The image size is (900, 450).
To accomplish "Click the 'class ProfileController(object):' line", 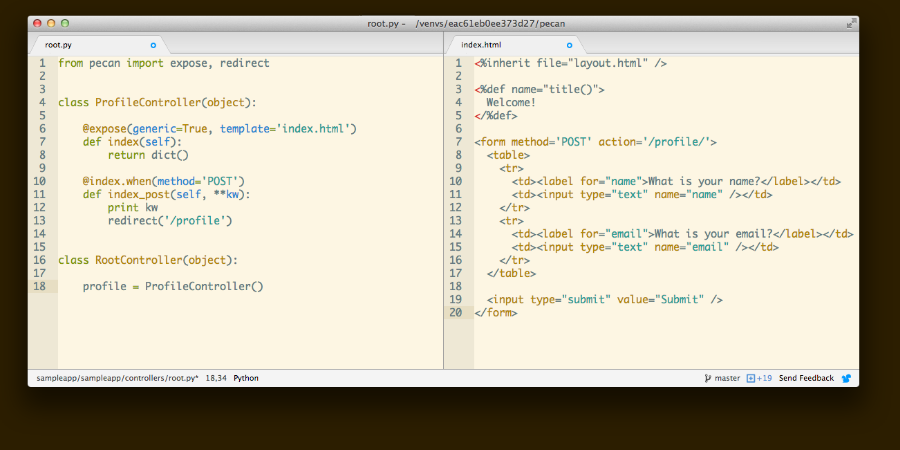I will (x=157, y=103).
